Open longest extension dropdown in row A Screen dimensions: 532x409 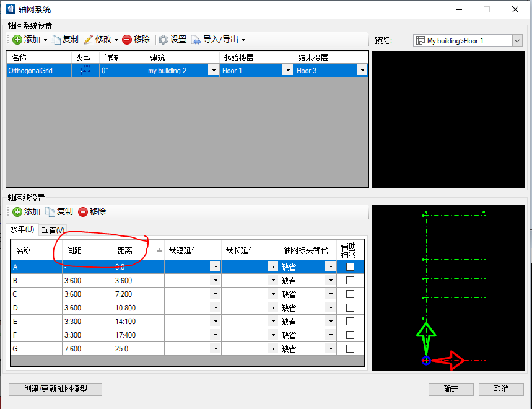point(273,267)
